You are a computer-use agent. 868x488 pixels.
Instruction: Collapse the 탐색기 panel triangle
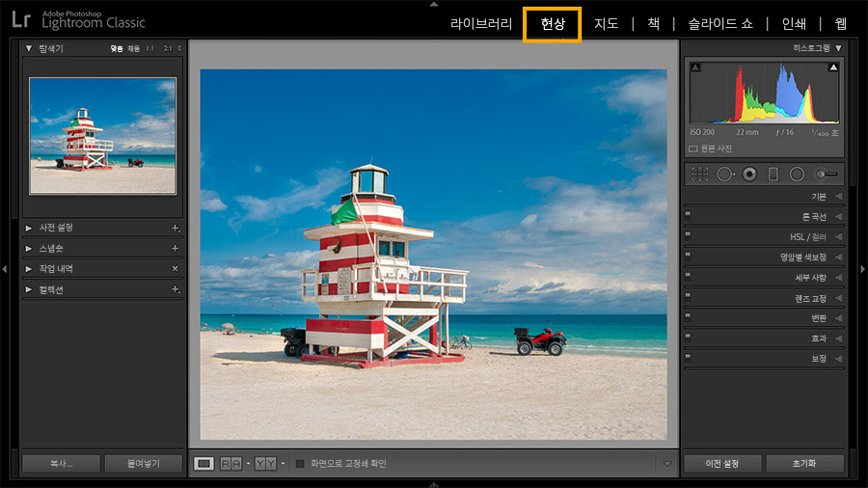pyautogui.click(x=29, y=48)
